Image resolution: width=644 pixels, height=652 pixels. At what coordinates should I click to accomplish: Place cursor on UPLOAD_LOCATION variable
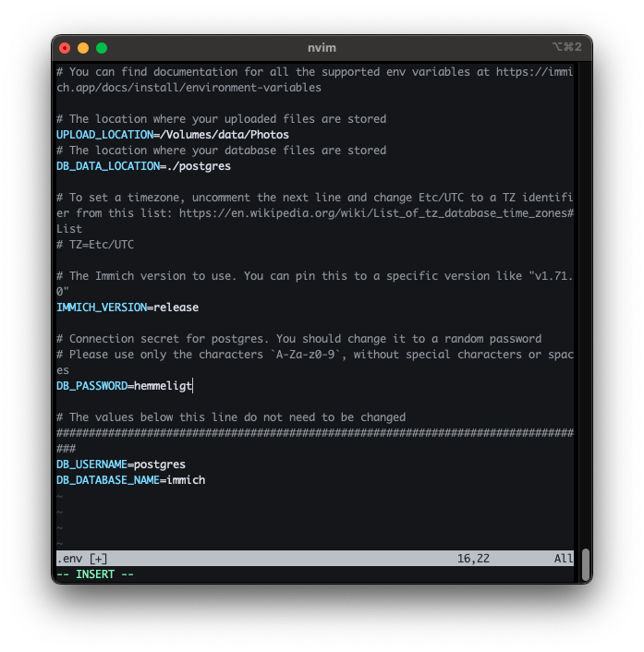click(104, 135)
